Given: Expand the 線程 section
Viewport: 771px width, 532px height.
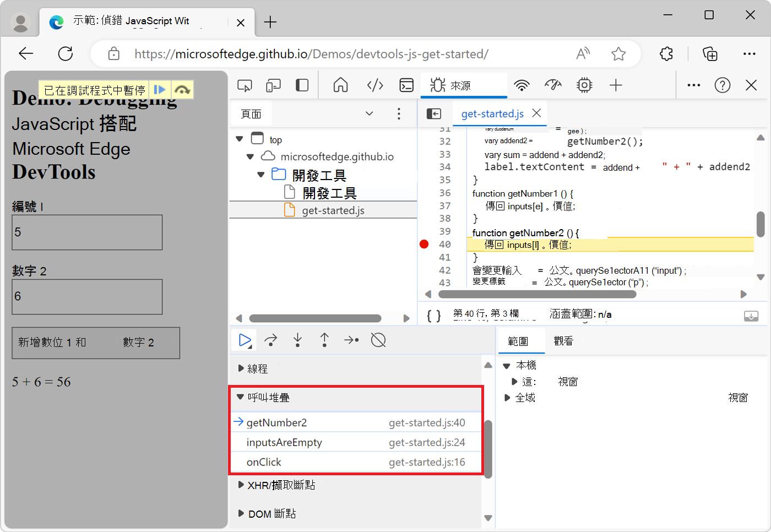Looking at the screenshot, I should point(241,368).
